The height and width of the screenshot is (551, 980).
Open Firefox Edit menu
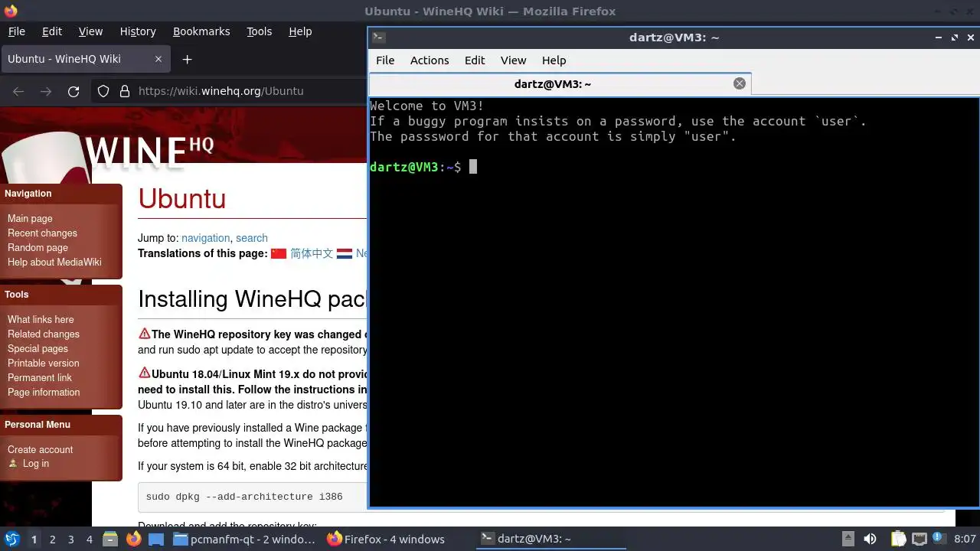(x=52, y=31)
